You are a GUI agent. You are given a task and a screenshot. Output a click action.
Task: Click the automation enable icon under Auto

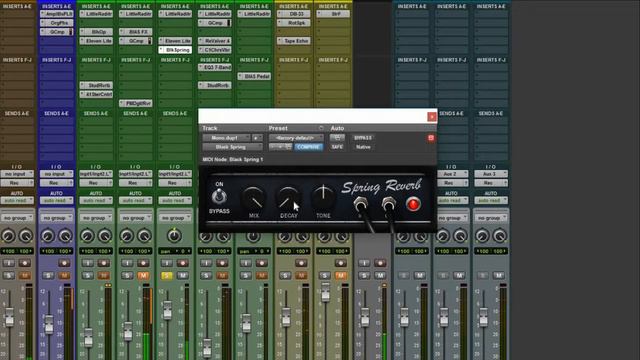[x=337, y=138]
